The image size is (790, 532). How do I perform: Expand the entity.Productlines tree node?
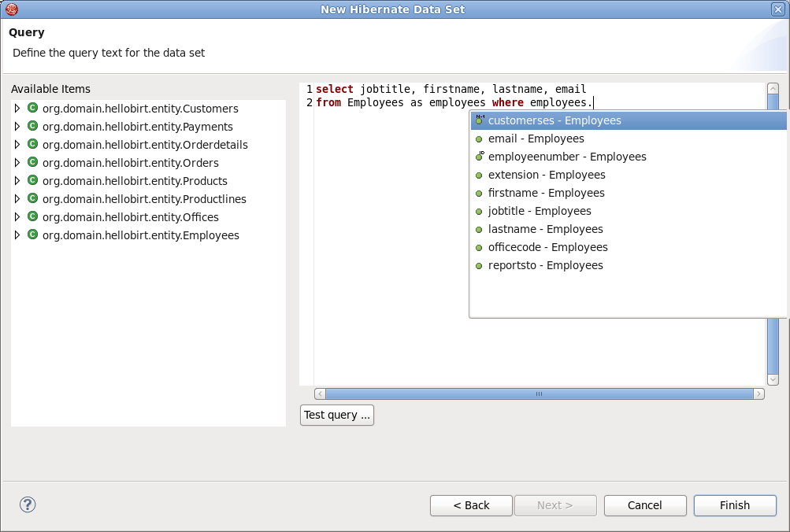[17, 198]
